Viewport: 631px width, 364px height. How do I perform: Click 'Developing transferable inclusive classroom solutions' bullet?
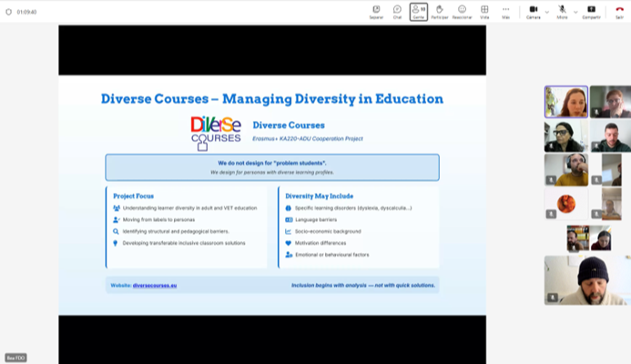click(x=184, y=243)
